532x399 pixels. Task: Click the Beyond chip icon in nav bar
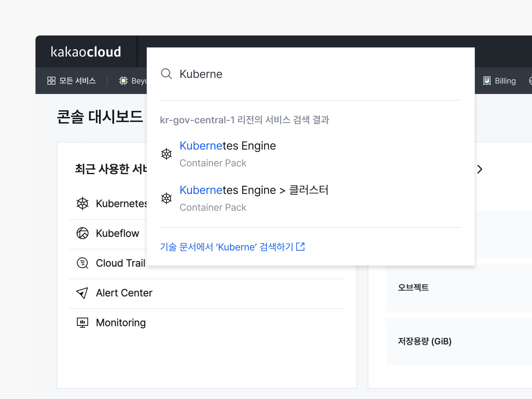click(x=123, y=81)
